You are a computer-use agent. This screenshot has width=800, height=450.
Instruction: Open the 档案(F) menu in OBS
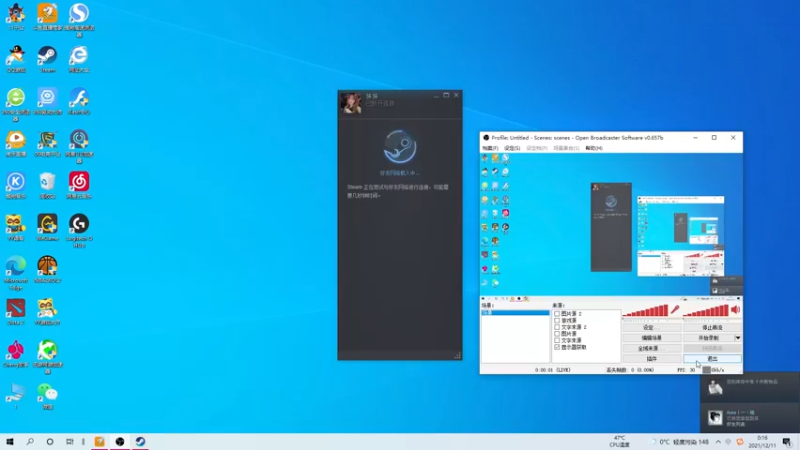click(x=490, y=148)
